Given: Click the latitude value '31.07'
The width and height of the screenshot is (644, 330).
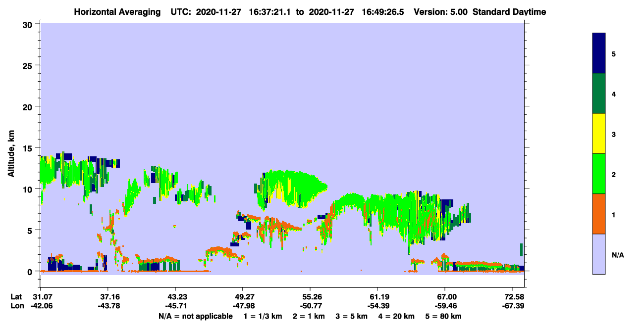Looking at the screenshot, I should 41,297.
